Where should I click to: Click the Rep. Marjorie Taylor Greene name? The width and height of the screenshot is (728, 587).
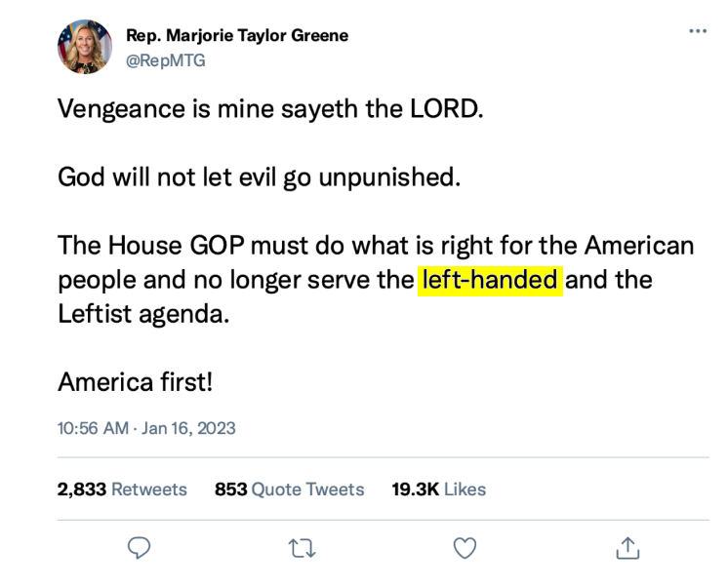236,36
